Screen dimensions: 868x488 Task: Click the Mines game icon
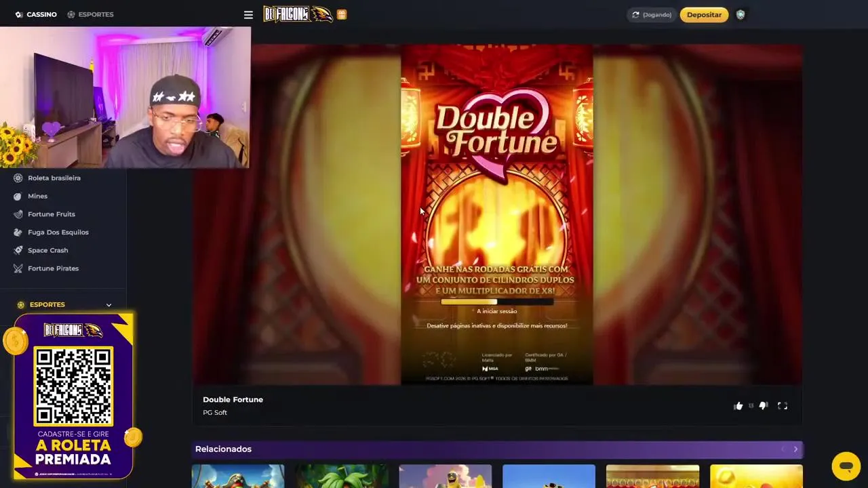pos(18,196)
